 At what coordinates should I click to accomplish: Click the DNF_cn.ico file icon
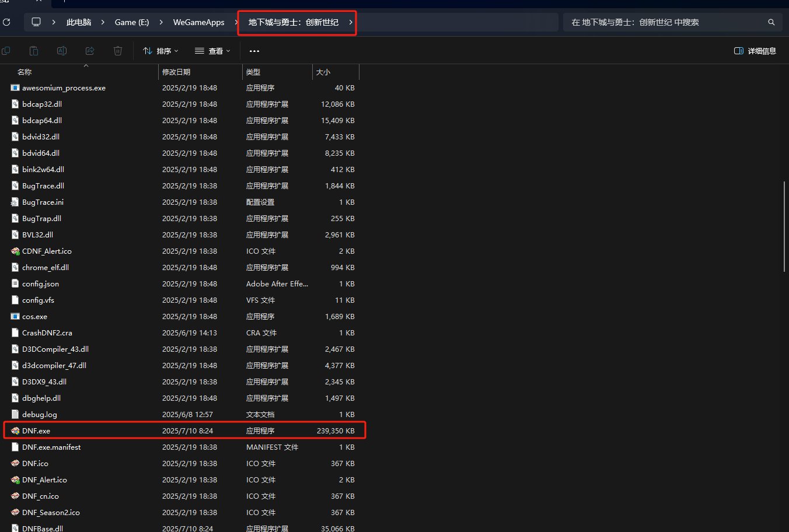15,496
